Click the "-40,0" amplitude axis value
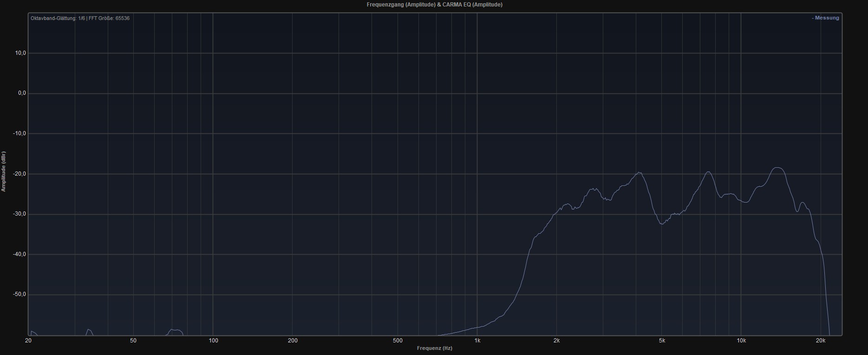The image size is (868, 355). (x=20, y=254)
